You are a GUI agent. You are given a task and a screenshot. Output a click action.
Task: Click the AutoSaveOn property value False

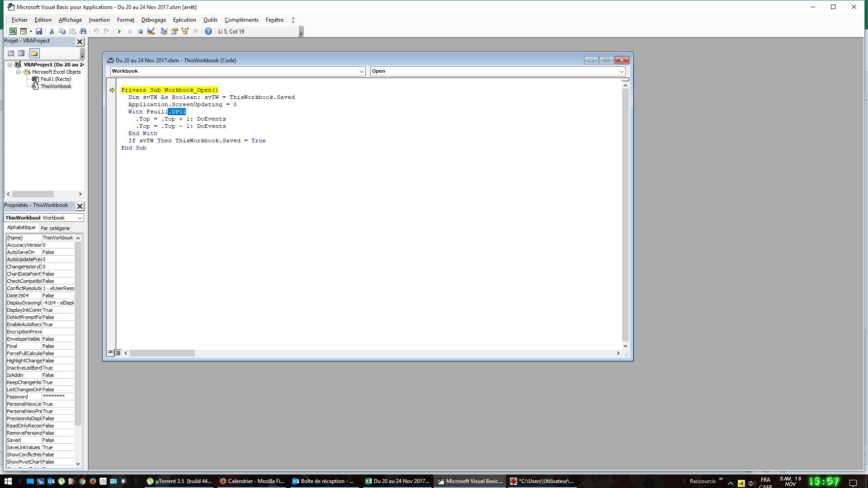(x=58, y=252)
